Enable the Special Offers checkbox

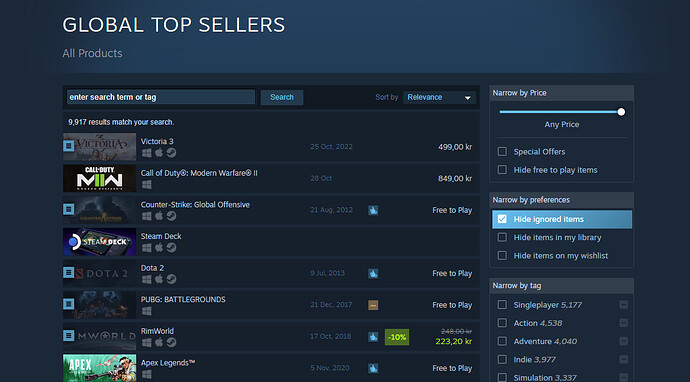tap(502, 151)
